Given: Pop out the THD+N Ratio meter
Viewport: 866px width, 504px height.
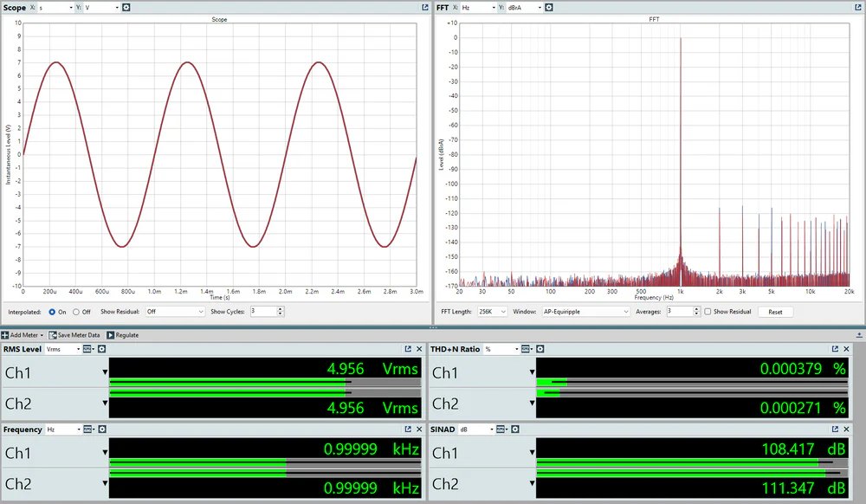Looking at the screenshot, I should click(x=835, y=349).
